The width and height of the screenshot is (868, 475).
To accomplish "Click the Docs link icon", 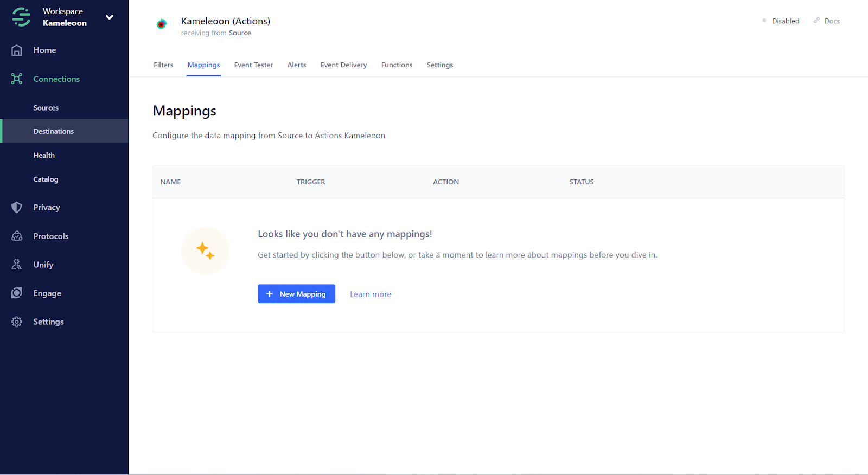I will pyautogui.click(x=816, y=21).
